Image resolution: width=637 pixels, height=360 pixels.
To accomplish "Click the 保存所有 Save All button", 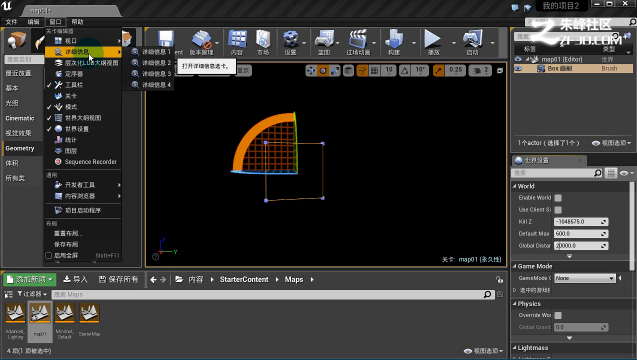I will tap(119, 280).
